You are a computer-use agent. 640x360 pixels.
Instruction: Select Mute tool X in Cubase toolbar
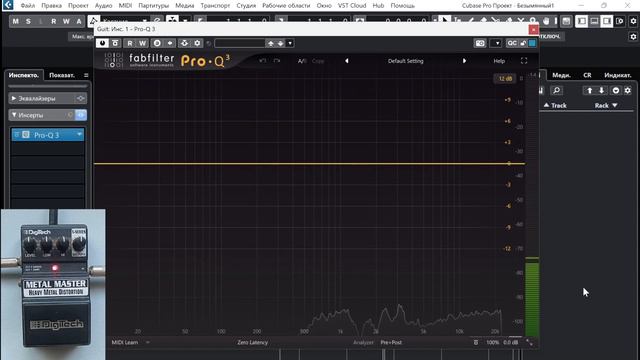click(521, 21)
